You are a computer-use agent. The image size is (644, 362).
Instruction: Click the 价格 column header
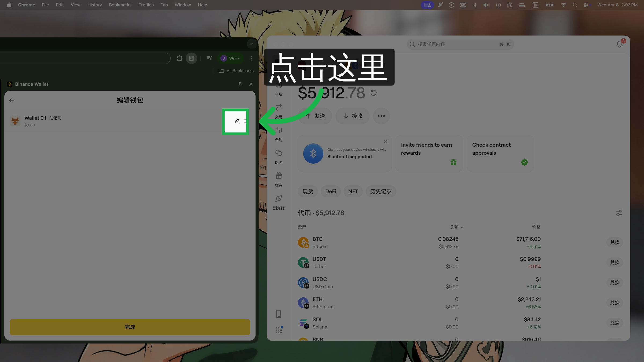pos(536,227)
